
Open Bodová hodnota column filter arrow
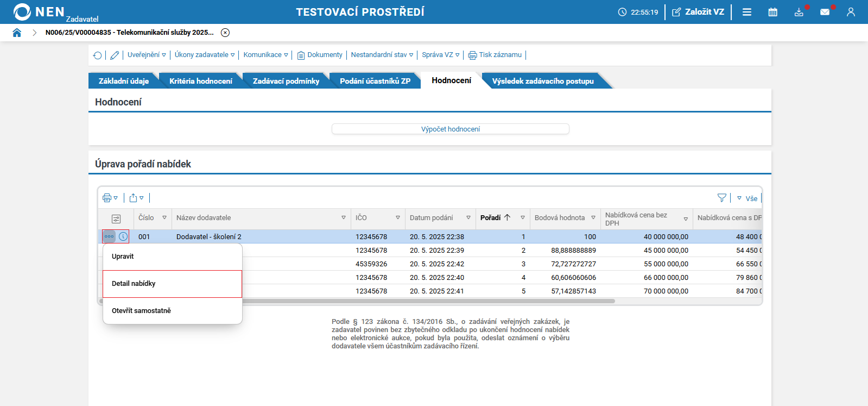tap(593, 217)
